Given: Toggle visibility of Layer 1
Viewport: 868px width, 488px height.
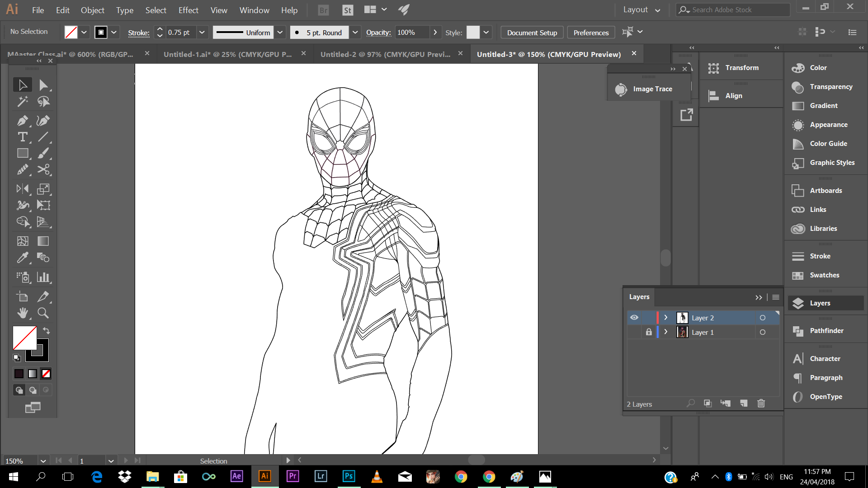Looking at the screenshot, I should 634,332.
